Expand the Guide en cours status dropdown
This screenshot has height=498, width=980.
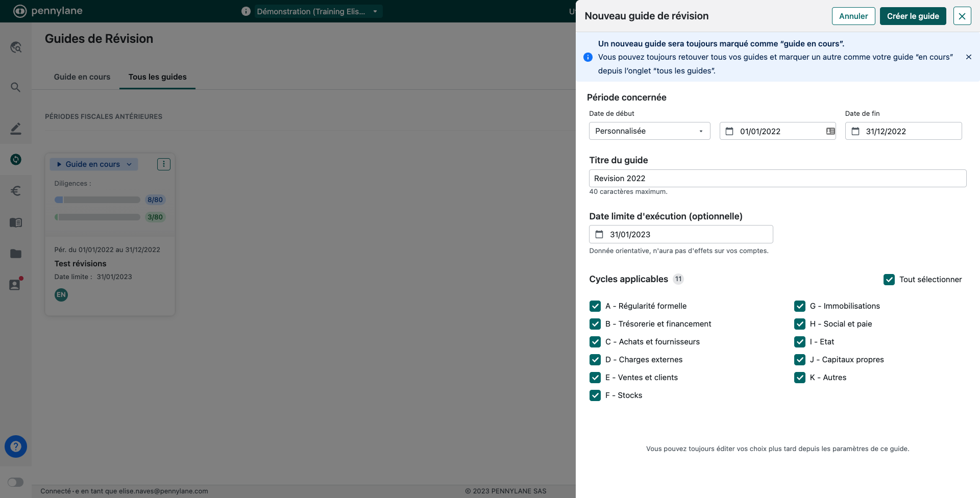pos(94,164)
